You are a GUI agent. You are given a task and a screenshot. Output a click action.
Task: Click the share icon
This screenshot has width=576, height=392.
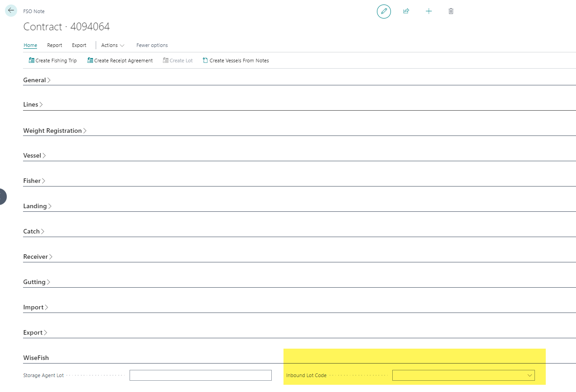click(406, 11)
